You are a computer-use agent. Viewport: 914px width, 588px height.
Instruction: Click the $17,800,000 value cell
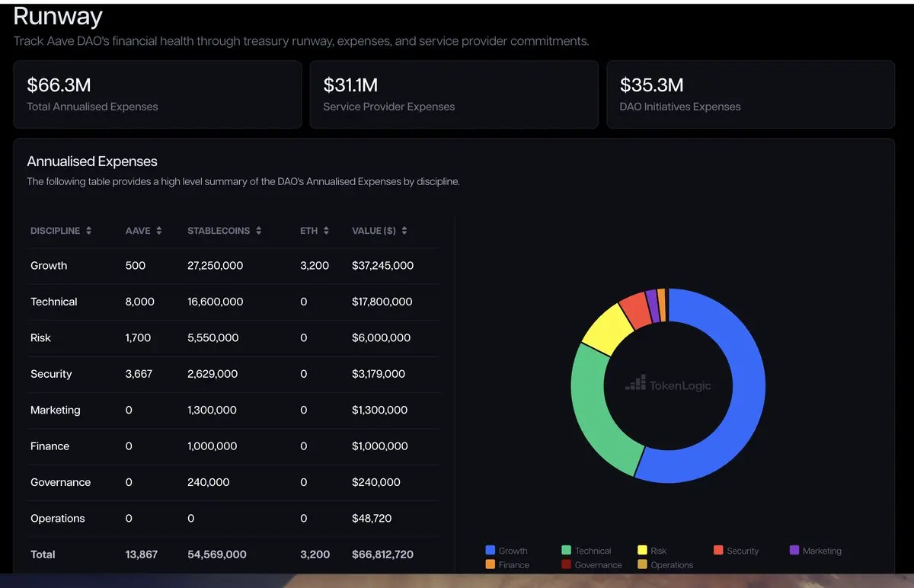[382, 302]
